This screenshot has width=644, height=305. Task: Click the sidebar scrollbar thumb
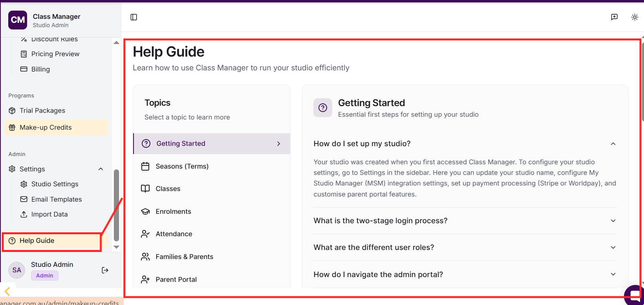[116, 205]
